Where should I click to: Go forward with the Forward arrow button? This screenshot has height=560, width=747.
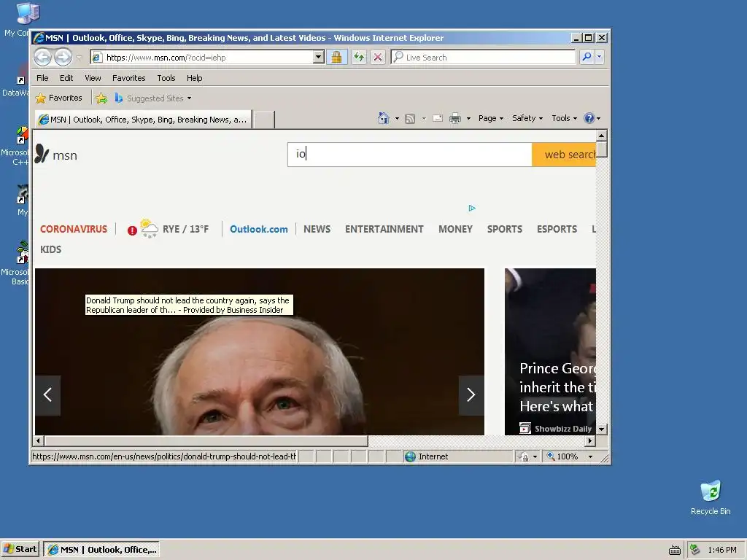[63, 57]
